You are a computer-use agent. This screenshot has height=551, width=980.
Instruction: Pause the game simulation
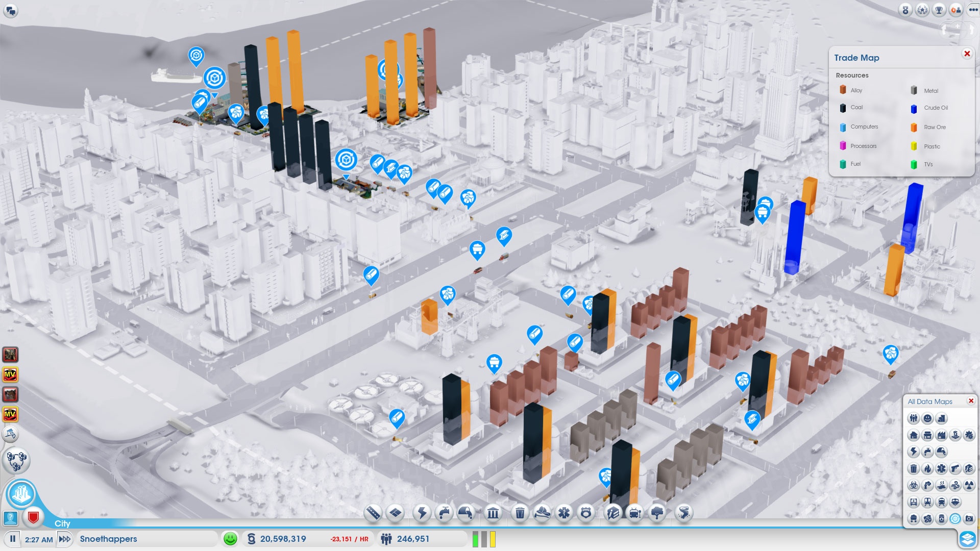pos(13,539)
